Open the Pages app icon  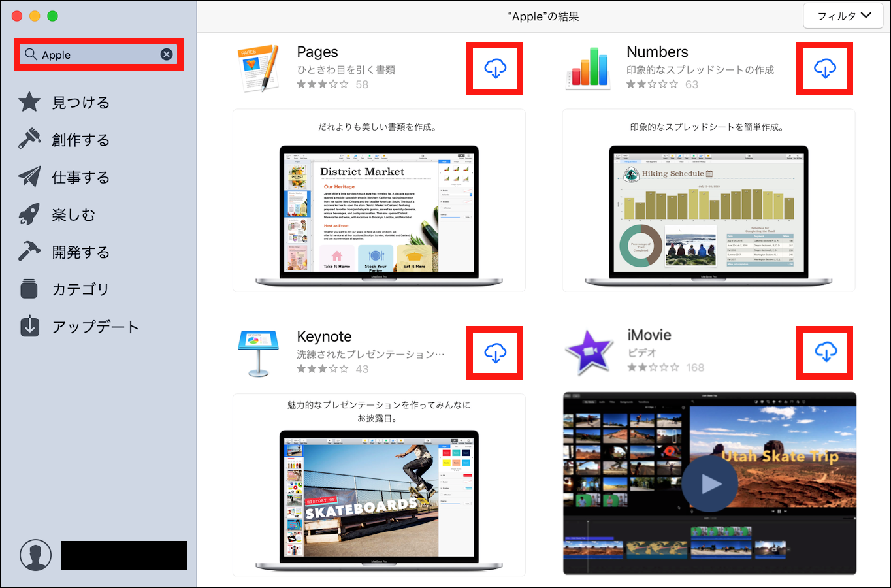click(x=258, y=69)
